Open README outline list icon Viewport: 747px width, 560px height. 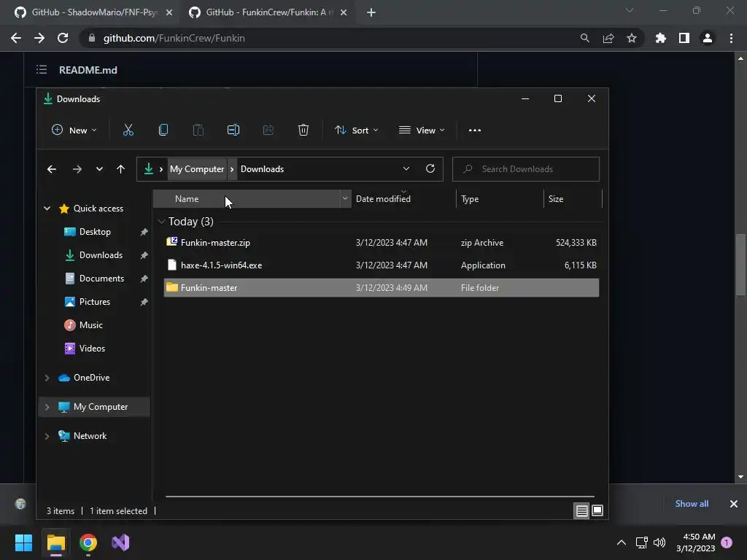(42, 69)
